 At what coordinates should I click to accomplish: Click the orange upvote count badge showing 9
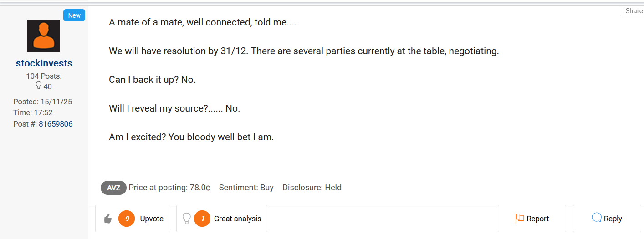click(x=127, y=219)
